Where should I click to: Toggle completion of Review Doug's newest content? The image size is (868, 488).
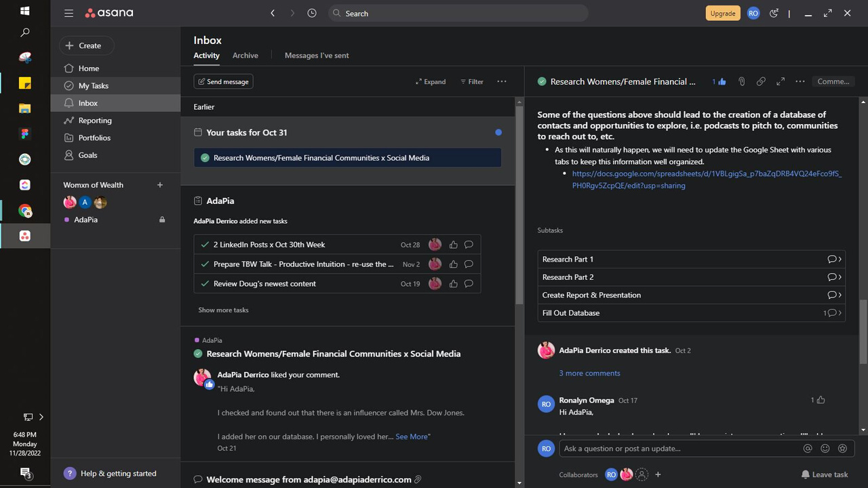point(205,283)
